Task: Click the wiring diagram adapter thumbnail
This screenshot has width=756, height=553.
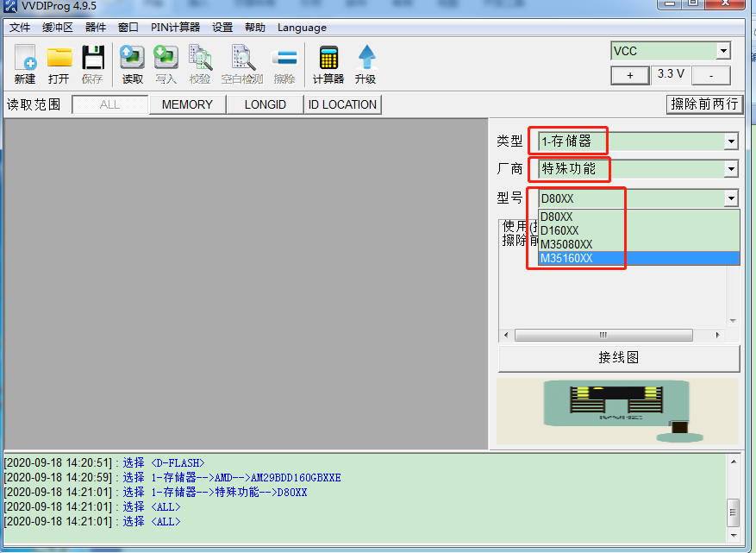Action: pyautogui.click(x=617, y=410)
